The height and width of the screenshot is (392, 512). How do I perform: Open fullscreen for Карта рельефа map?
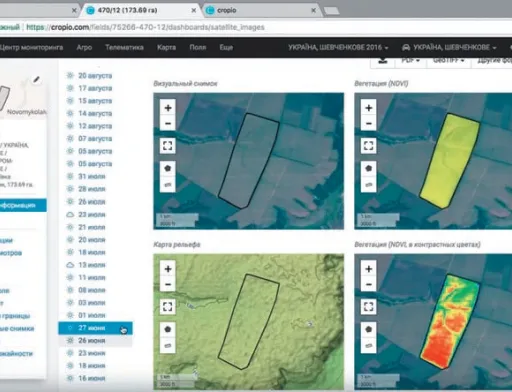[168, 306]
